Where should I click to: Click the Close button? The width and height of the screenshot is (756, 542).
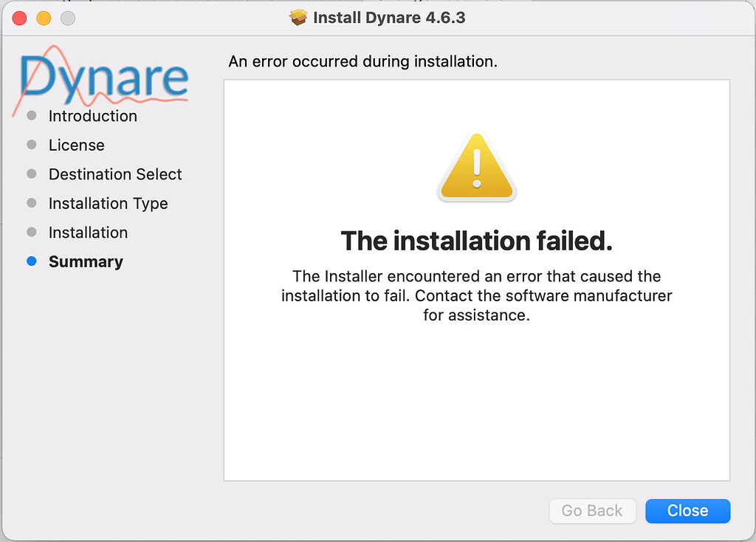(x=687, y=510)
